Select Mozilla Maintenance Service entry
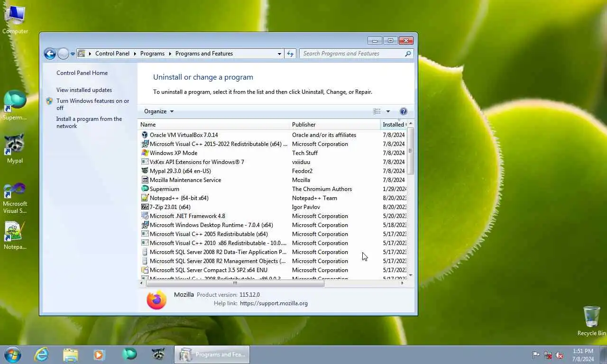The height and width of the screenshot is (364, 607). pyautogui.click(x=273, y=180)
